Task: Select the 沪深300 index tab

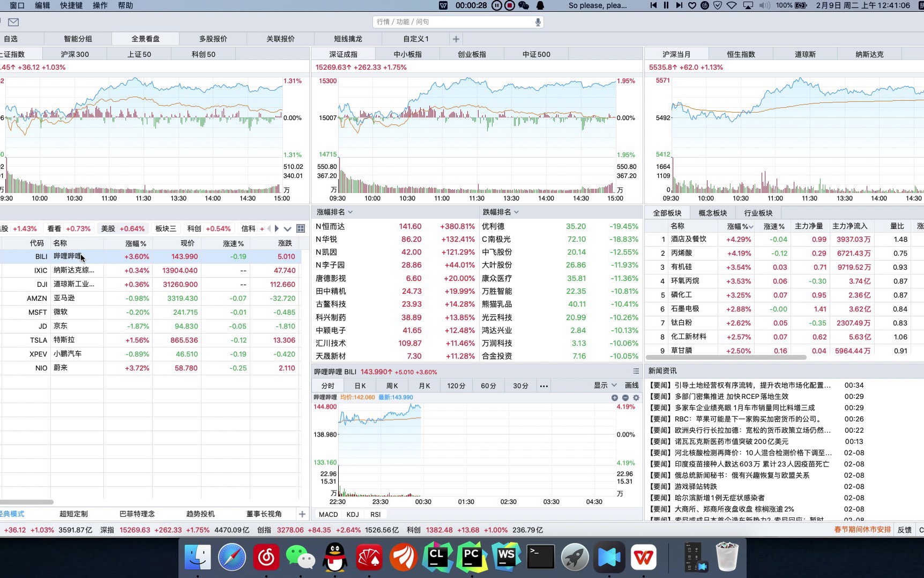Action: tap(75, 54)
